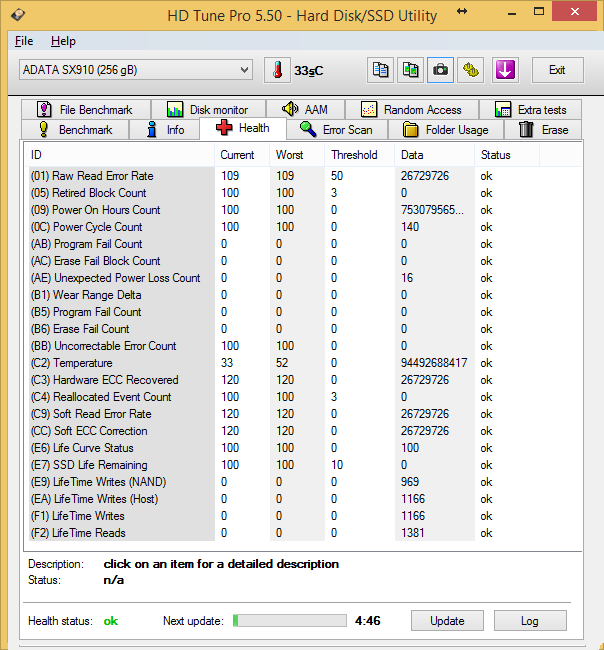Click the data value 753079565...

click(432, 210)
